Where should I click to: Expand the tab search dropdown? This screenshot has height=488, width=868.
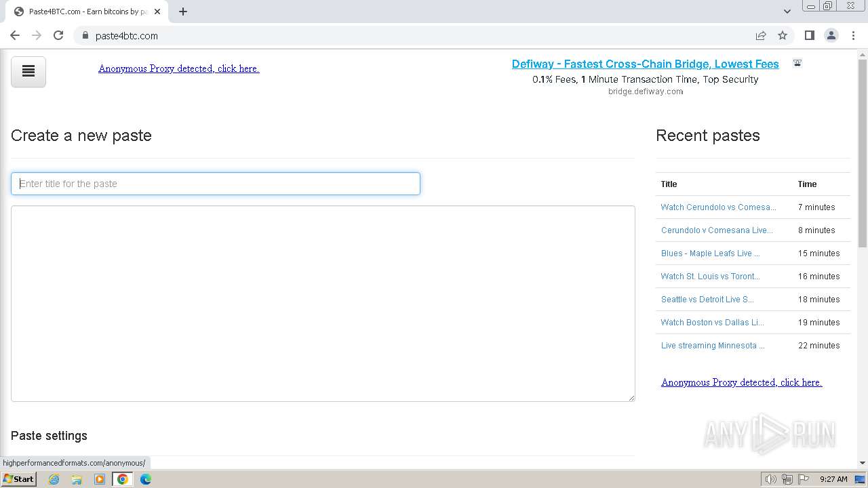coord(787,12)
